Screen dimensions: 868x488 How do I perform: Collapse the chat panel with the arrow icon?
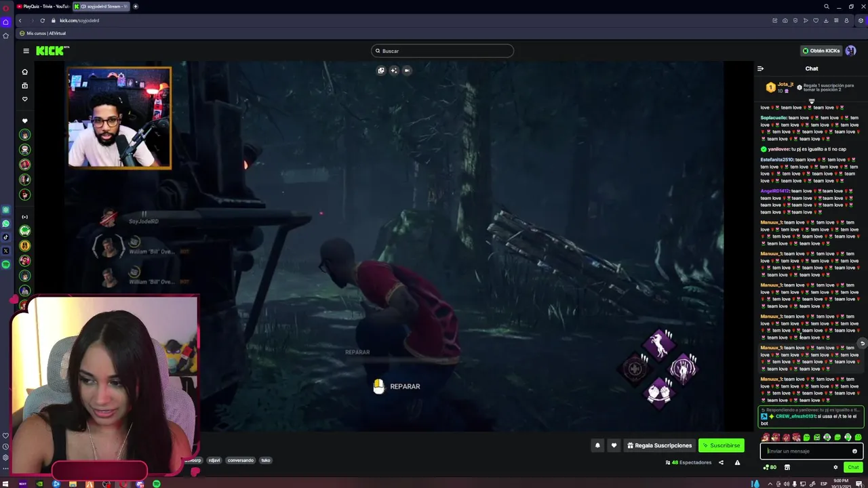[x=760, y=68]
